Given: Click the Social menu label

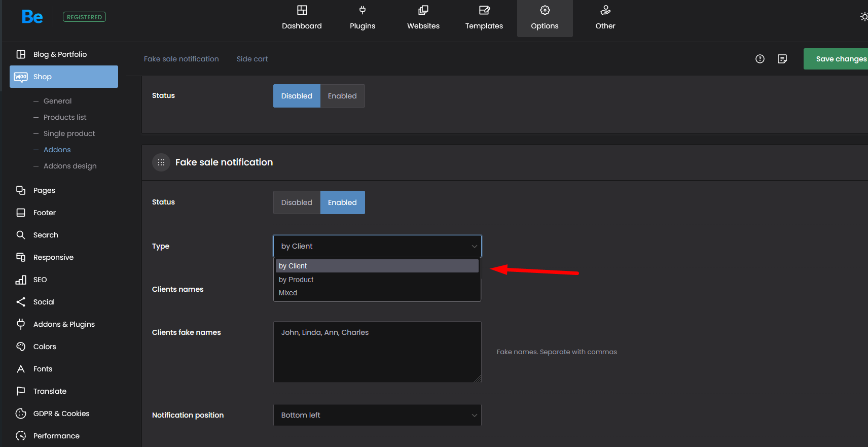Looking at the screenshot, I should coord(44,302).
